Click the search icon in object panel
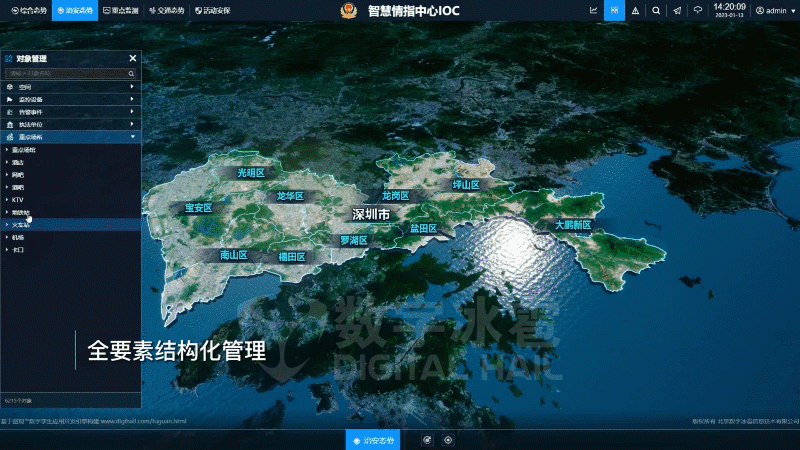The width and height of the screenshot is (800, 450). 131,73
